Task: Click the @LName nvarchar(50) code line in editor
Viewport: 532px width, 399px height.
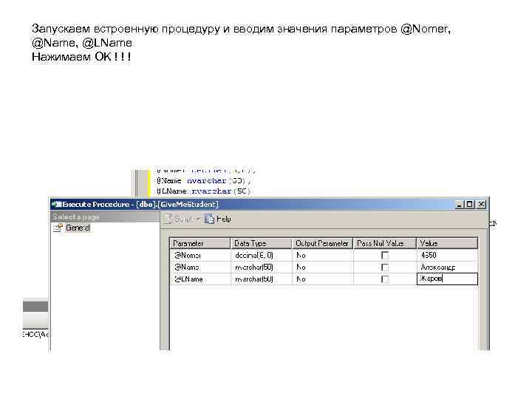Action: (204, 191)
